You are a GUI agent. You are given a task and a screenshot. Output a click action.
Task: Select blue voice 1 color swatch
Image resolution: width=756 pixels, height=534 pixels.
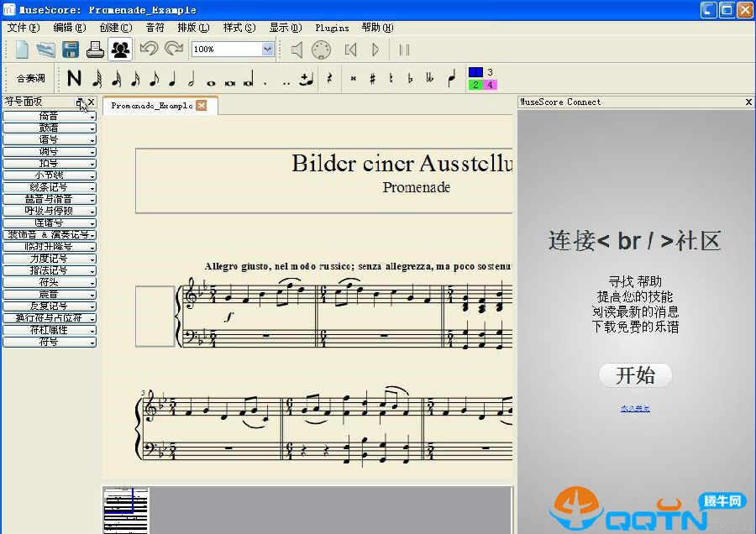pos(475,72)
